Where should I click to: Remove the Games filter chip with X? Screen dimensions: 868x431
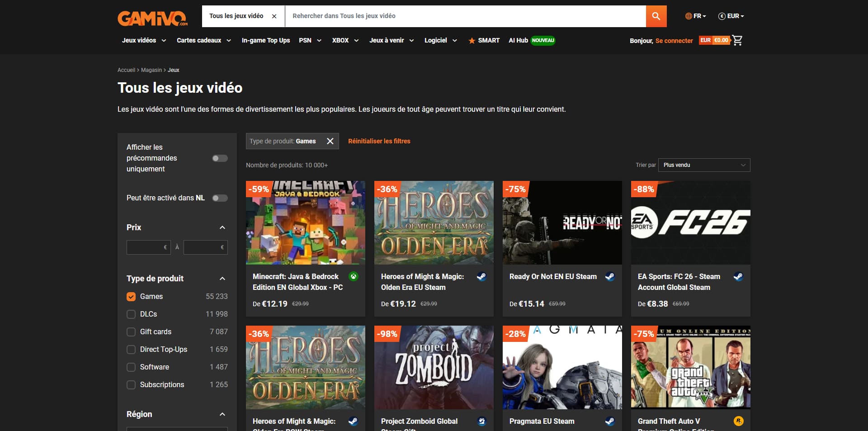tap(330, 141)
